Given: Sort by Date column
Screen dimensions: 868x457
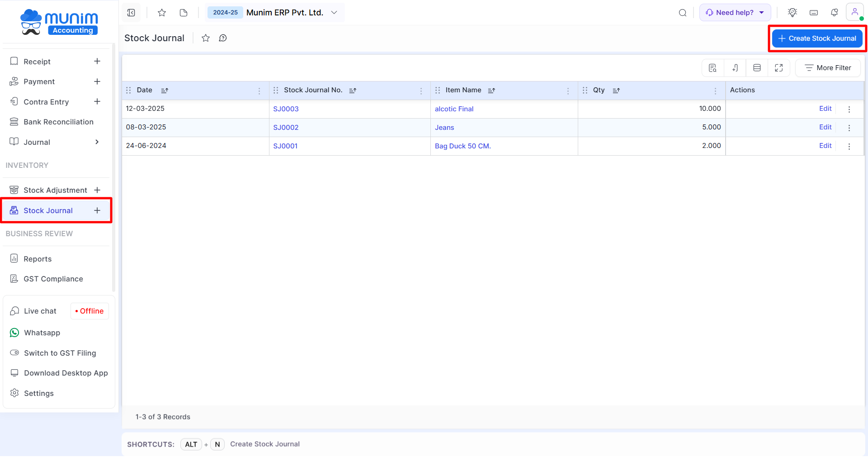Looking at the screenshot, I should [165, 90].
